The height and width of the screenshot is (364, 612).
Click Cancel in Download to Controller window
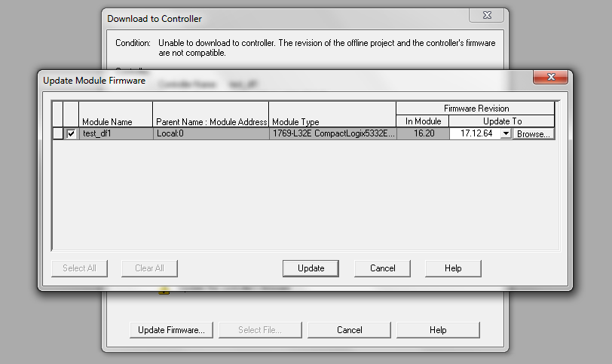349,330
